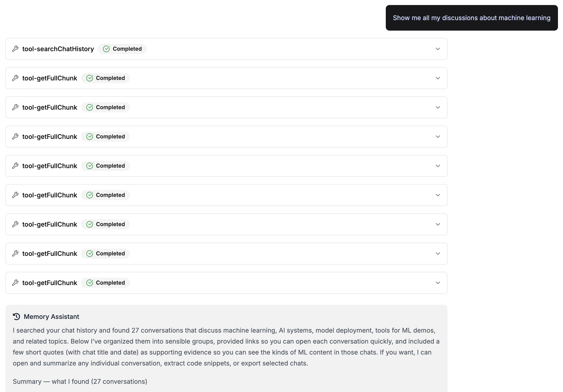Click the wrench icon on the fourth tool-getFullChunk
Viewport: 563px width, 392px height.
(15, 166)
